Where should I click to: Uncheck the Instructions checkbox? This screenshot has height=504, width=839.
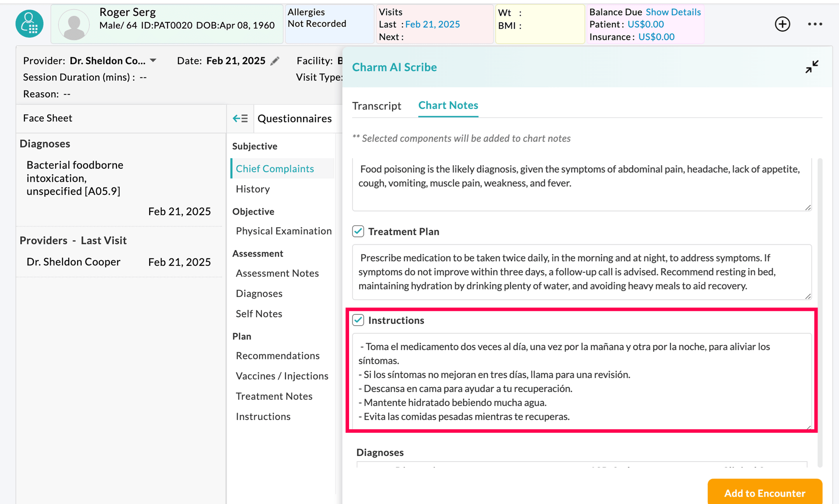(358, 320)
